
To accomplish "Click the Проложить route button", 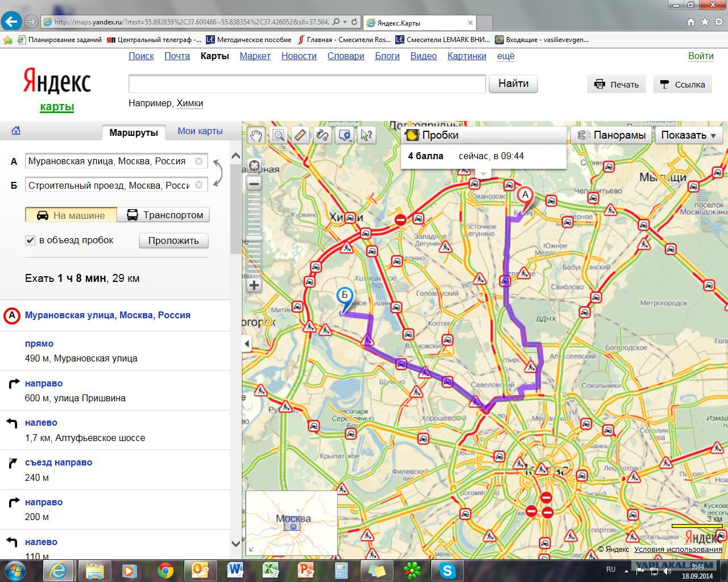I will (173, 240).
